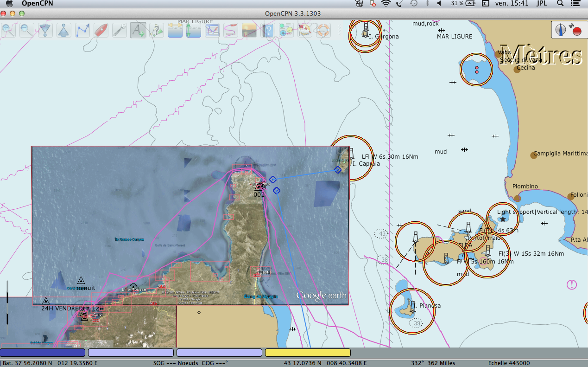The height and width of the screenshot is (367, 588).
Task: Toggle chart text display (A+ icon)
Action: [x=138, y=31]
